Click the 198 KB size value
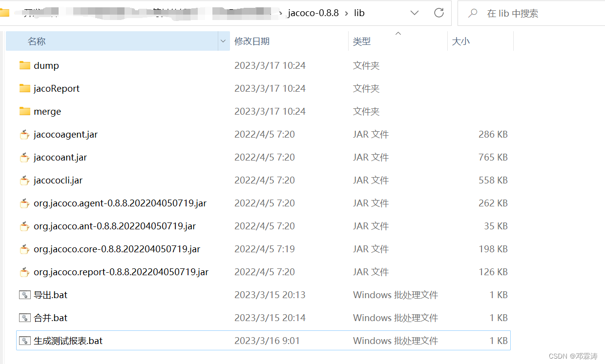The image size is (605, 364). pyautogui.click(x=493, y=249)
